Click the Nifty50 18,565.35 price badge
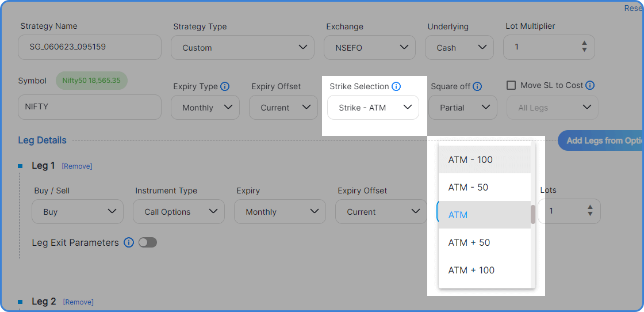 click(91, 81)
